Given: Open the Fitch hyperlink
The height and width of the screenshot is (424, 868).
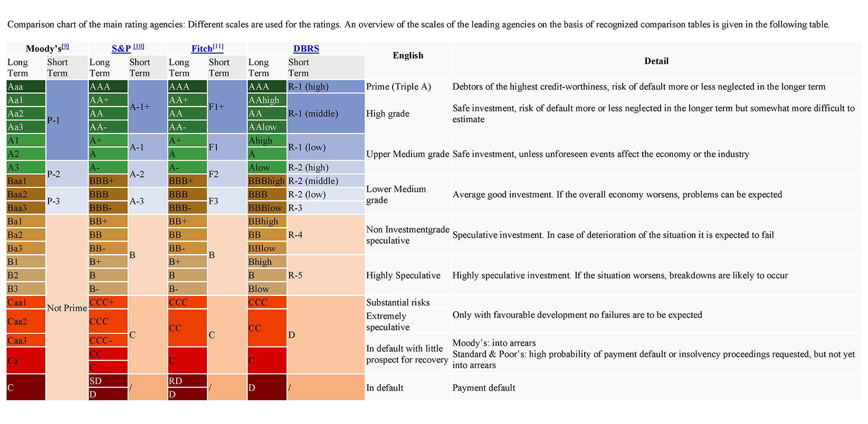Looking at the screenshot, I should (202, 49).
